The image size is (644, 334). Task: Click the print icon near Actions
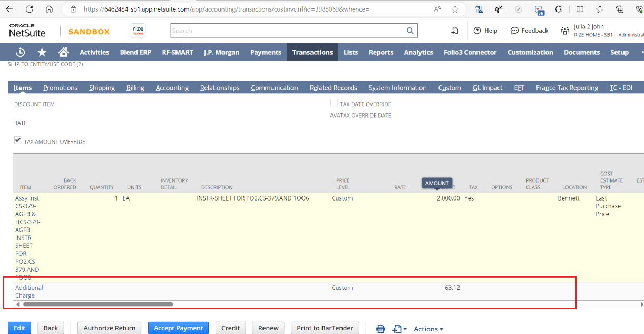[x=380, y=329]
